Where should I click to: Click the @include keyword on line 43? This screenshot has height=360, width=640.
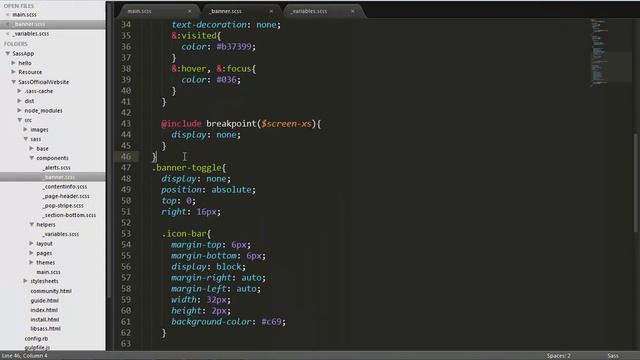coord(181,124)
